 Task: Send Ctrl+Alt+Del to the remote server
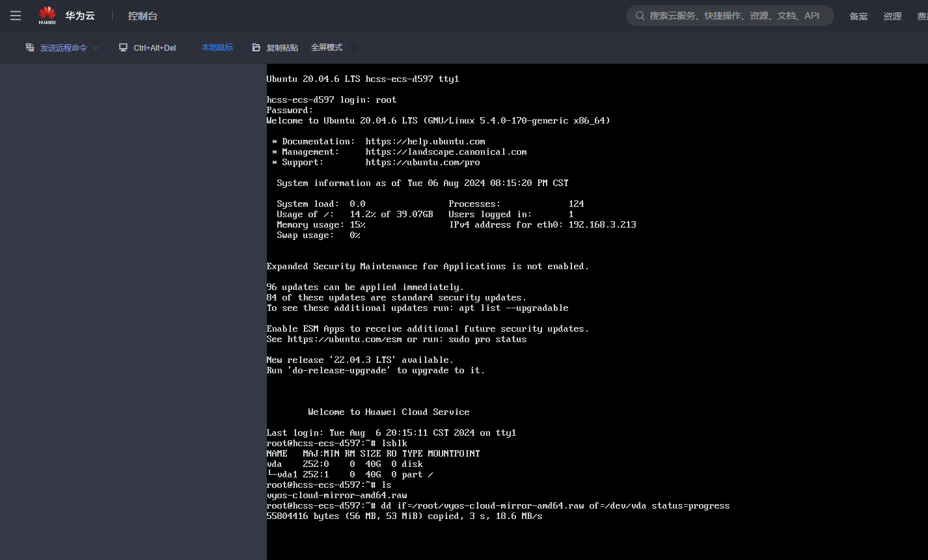point(148,48)
